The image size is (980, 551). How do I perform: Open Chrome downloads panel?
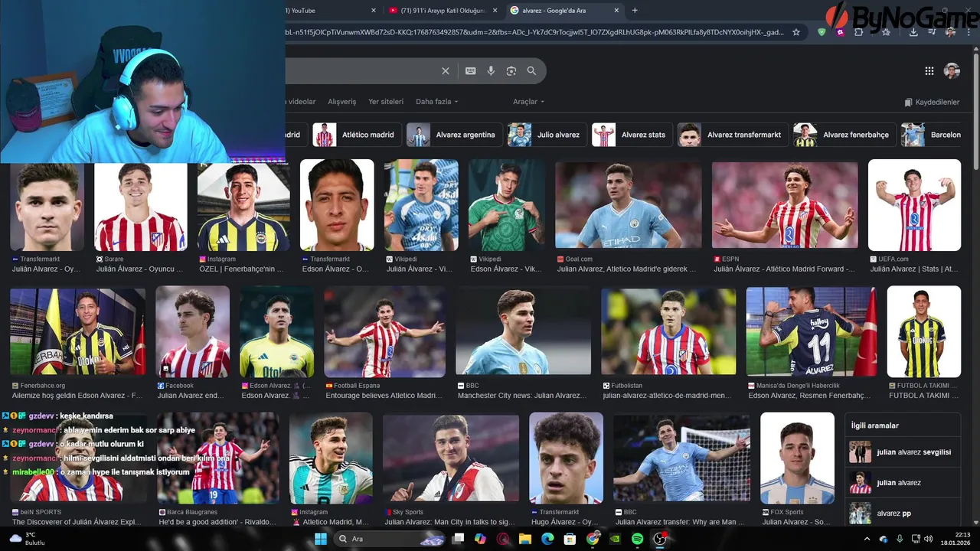913,32
